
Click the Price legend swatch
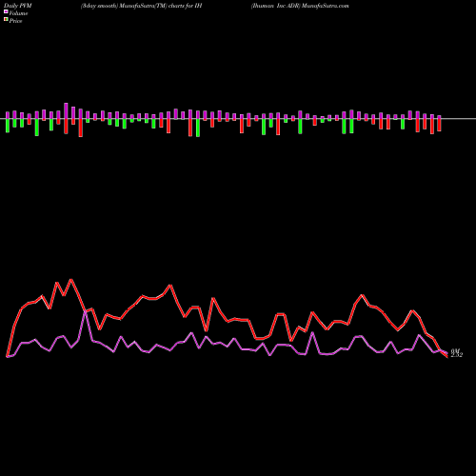tap(6, 20)
